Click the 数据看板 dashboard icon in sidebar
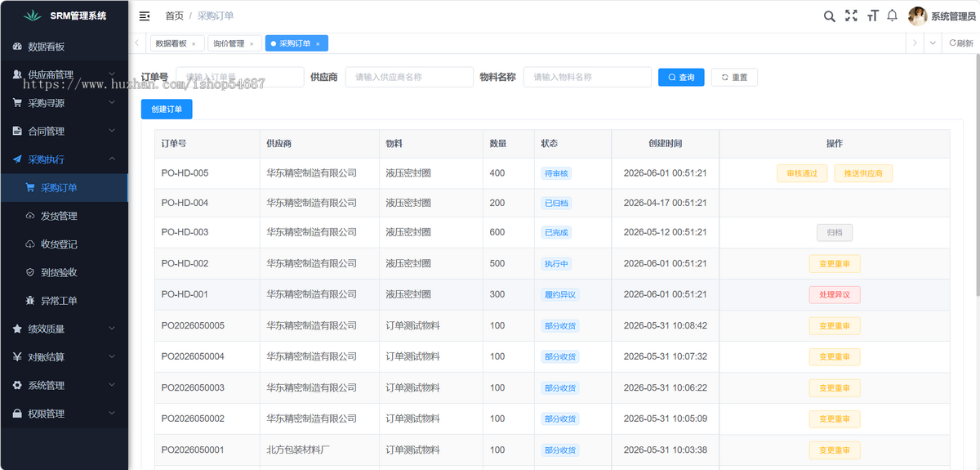The image size is (980, 470). point(18,47)
